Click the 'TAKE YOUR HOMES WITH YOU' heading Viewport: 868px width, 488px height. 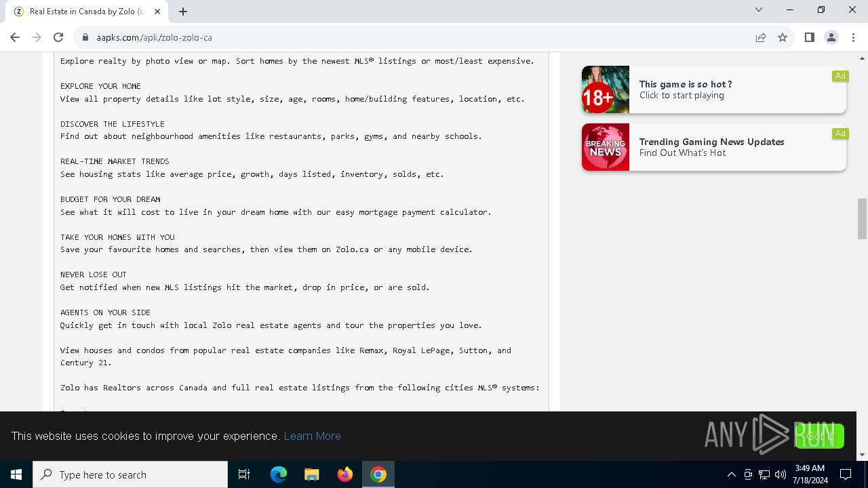click(x=117, y=237)
